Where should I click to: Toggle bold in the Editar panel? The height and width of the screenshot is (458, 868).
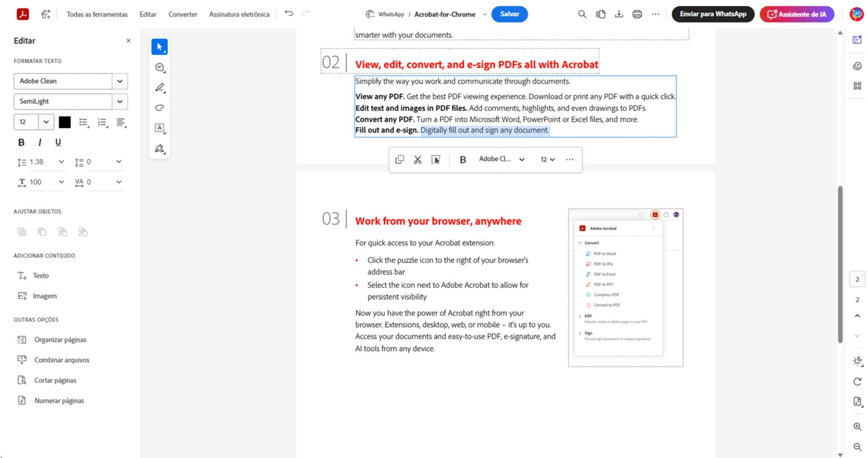pos(21,142)
